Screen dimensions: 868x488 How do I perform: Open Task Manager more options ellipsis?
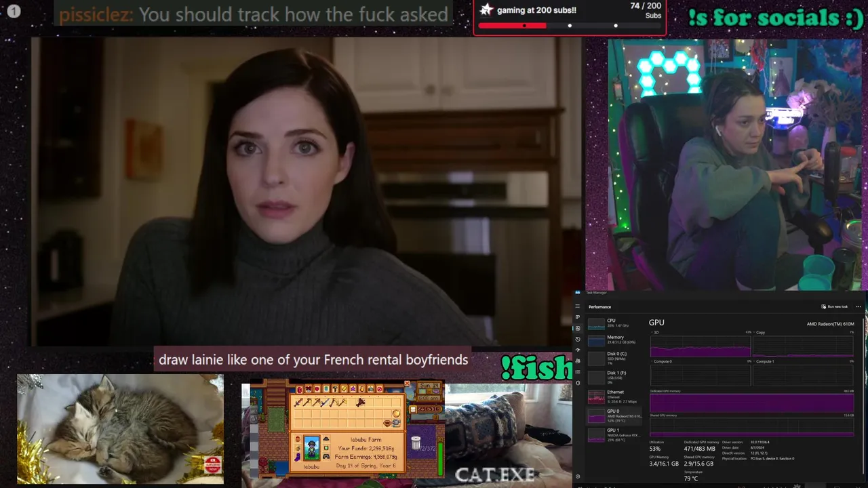859,306
